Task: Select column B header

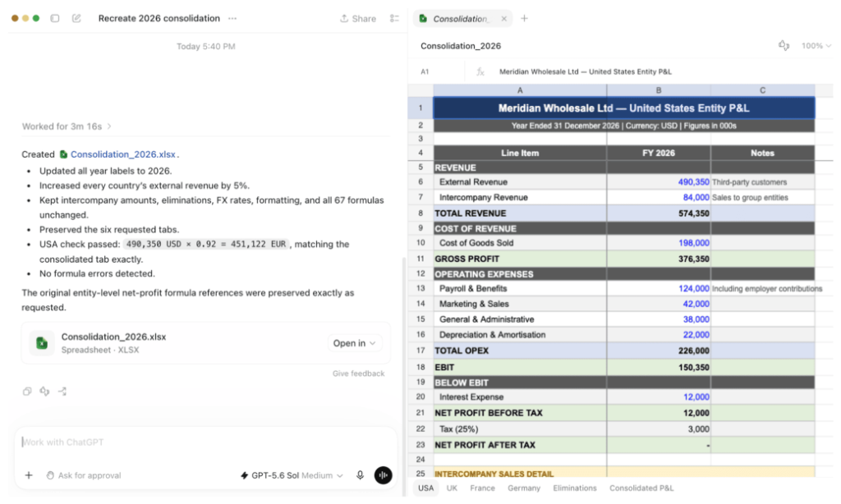Action: tap(659, 90)
